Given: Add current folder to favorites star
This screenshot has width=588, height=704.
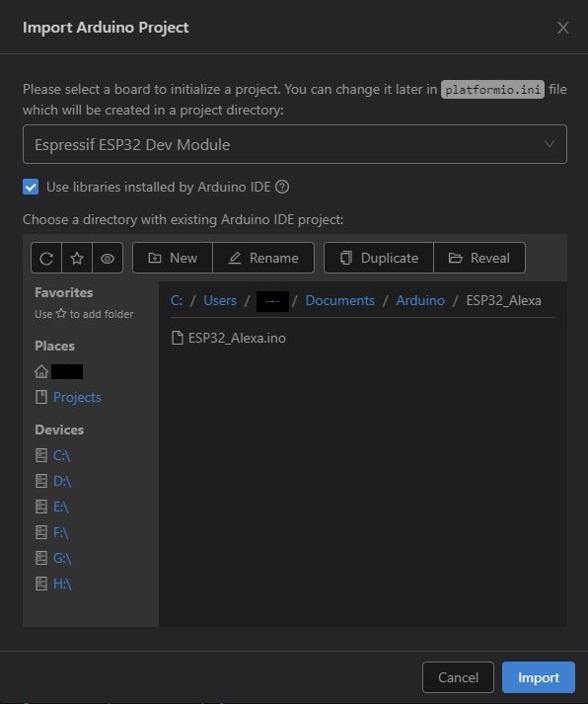Looking at the screenshot, I should point(77,258).
